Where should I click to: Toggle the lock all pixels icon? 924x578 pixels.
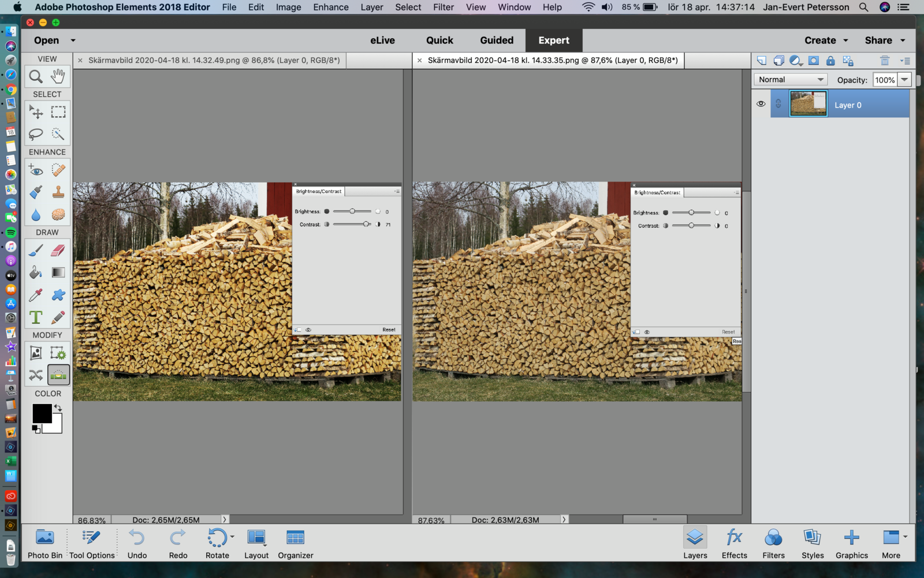[830, 61]
